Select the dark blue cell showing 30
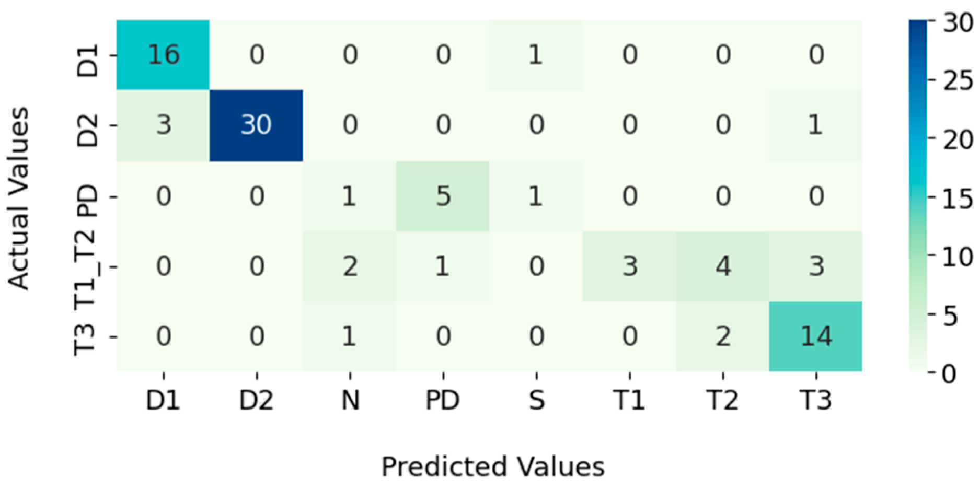 (256, 125)
